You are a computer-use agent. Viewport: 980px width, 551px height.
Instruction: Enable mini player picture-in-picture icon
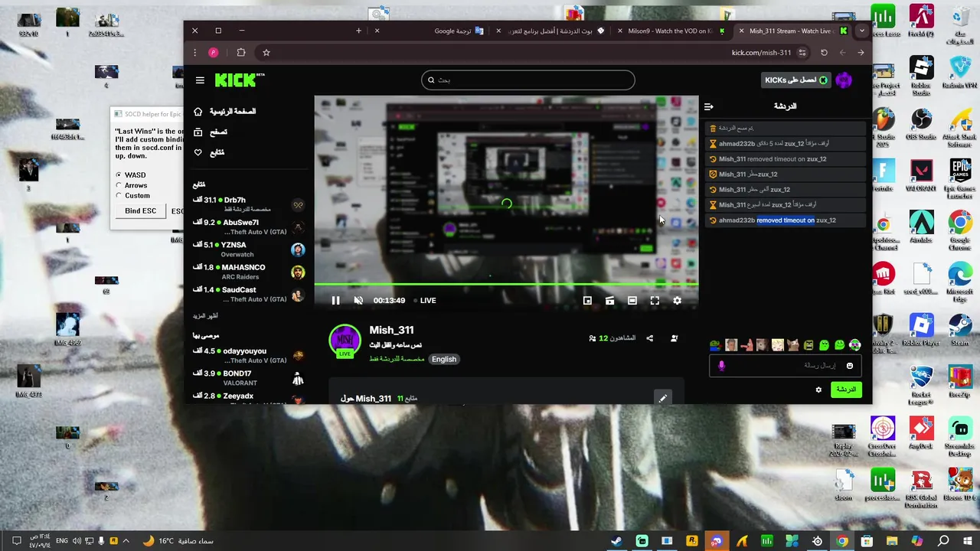click(587, 301)
